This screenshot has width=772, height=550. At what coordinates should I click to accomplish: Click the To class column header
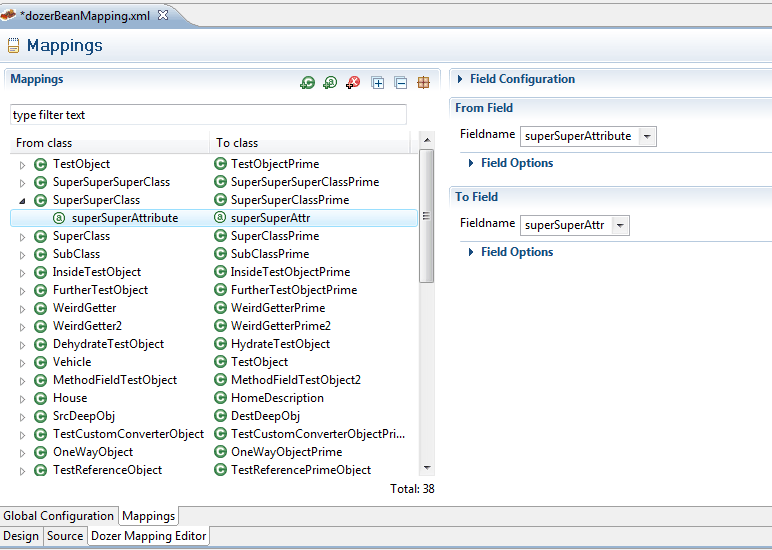coord(310,143)
